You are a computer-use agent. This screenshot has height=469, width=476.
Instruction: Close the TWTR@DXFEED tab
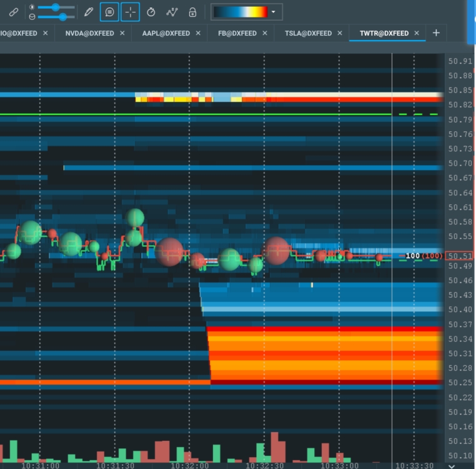(x=417, y=33)
